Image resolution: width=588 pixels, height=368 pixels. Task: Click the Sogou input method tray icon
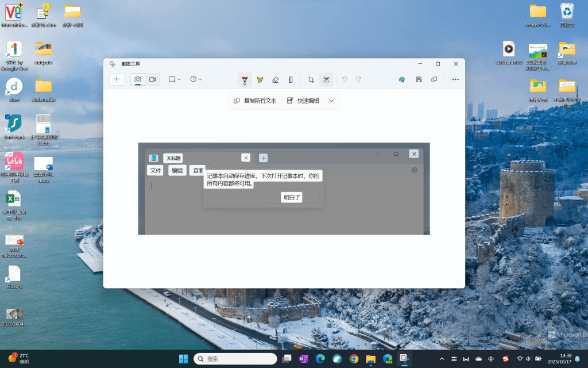click(x=505, y=359)
